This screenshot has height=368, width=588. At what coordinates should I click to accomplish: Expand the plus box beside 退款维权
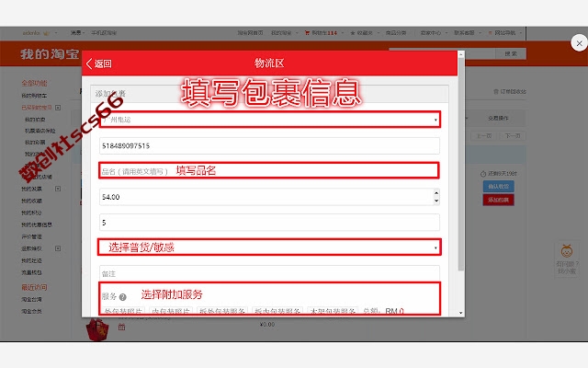[x=58, y=248]
